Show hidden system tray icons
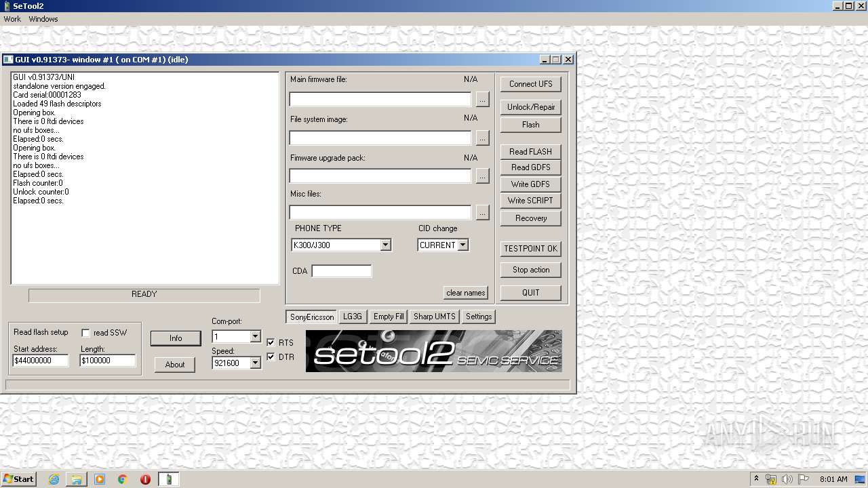 756,479
